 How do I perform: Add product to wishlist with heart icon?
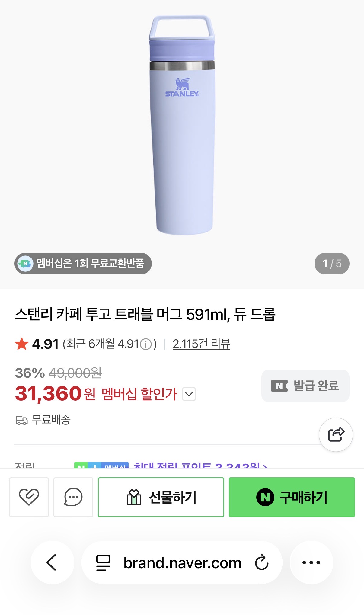click(x=29, y=497)
